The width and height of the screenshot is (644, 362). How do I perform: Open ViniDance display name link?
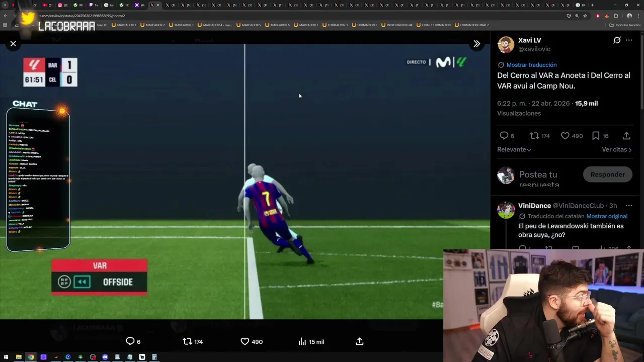[x=534, y=206]
